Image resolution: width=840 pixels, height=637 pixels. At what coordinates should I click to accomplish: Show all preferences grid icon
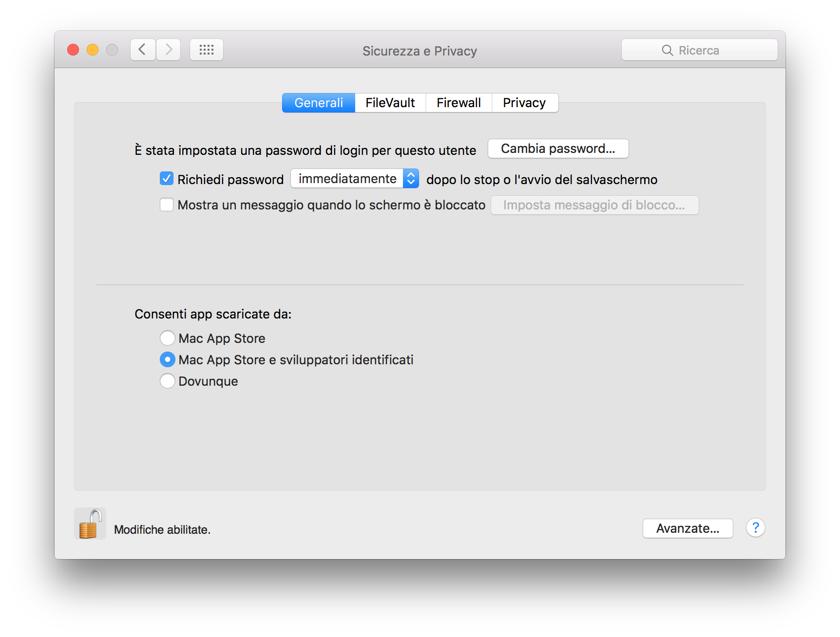click(x=207, y=50)
